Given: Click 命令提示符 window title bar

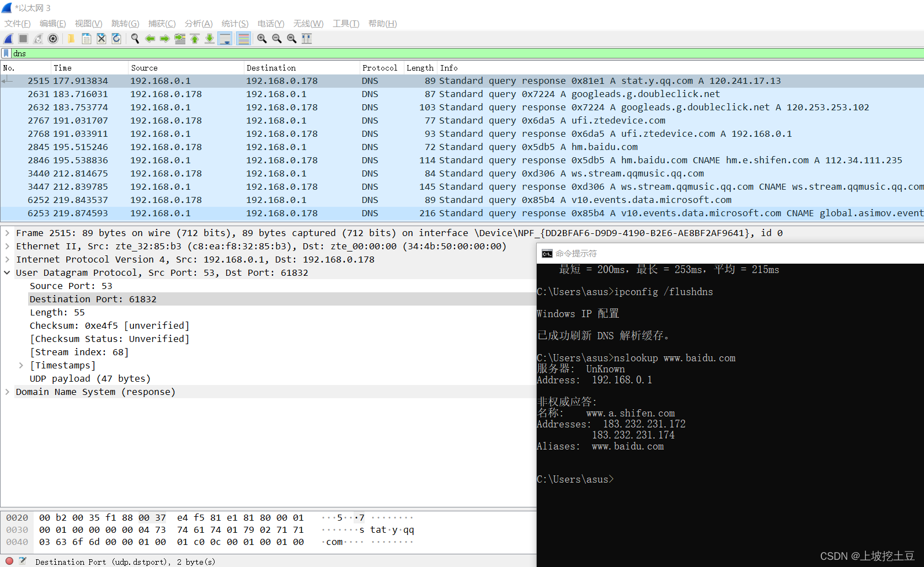Looking at the screenshot, I should point(730,254).
